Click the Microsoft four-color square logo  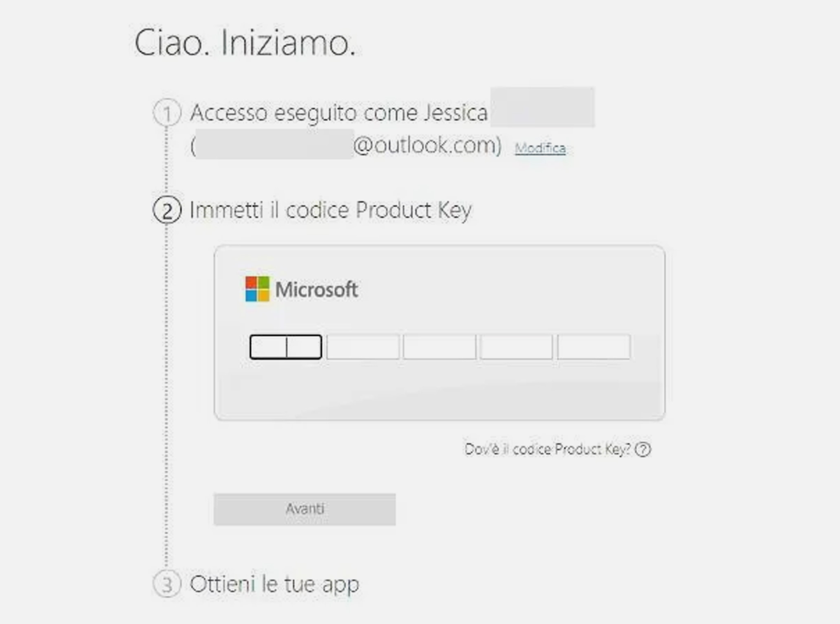tap(257, 289)
